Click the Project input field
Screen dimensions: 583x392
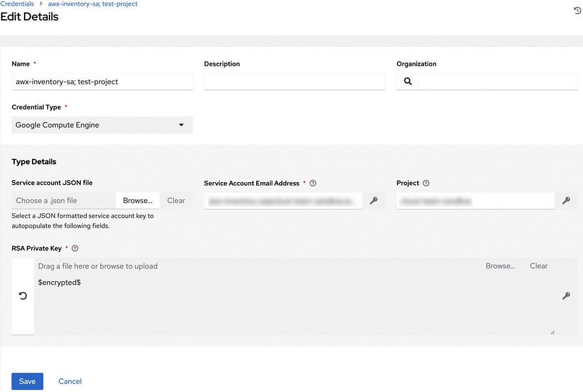tap(475, 201)
